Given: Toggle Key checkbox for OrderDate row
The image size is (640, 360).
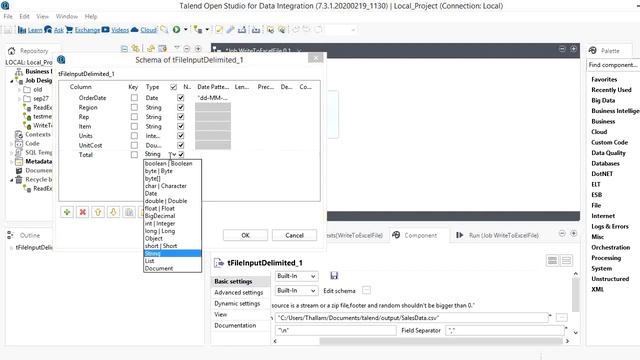Looking at the screenshot, I should click(x=134, y=98).
